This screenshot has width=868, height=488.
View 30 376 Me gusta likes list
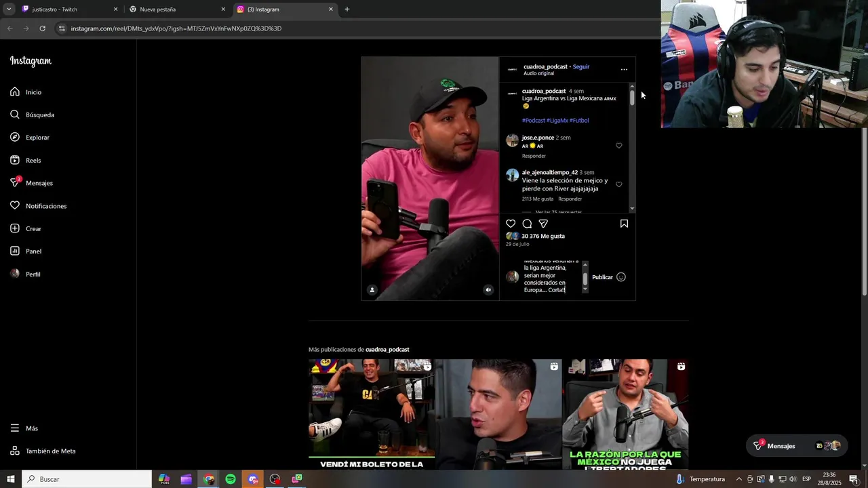point(543,236)
